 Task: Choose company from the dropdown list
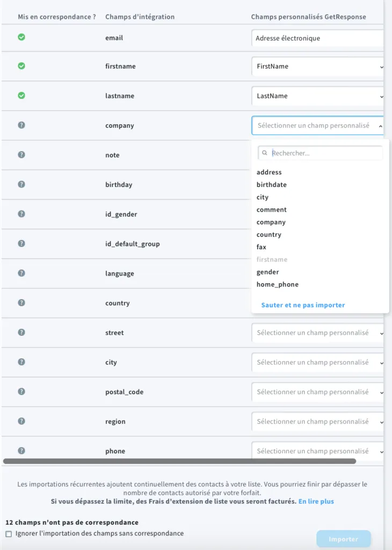tap(271, 222)
